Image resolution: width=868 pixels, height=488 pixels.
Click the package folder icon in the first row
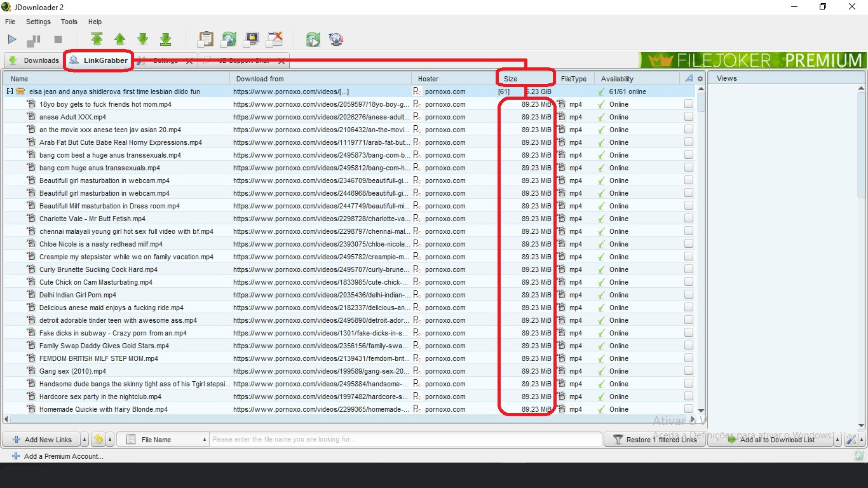(21, 91)
